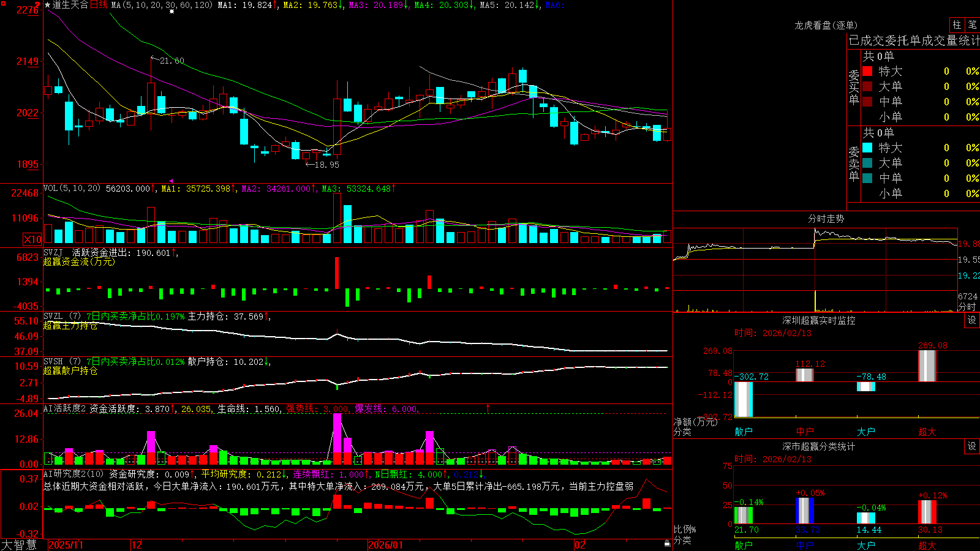Click the tall red 资金流 bar spike

click(x=337, y=273)
